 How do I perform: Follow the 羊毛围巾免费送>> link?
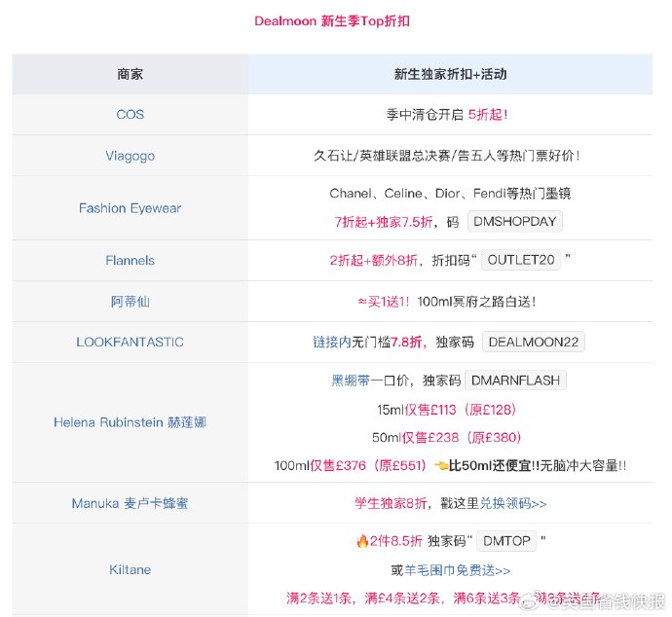[457, 570]
